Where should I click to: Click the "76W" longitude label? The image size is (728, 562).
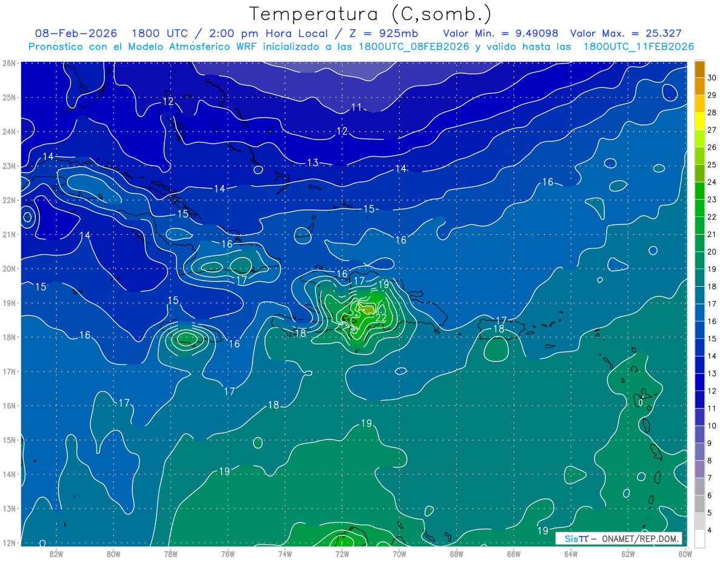pos(228,554)
